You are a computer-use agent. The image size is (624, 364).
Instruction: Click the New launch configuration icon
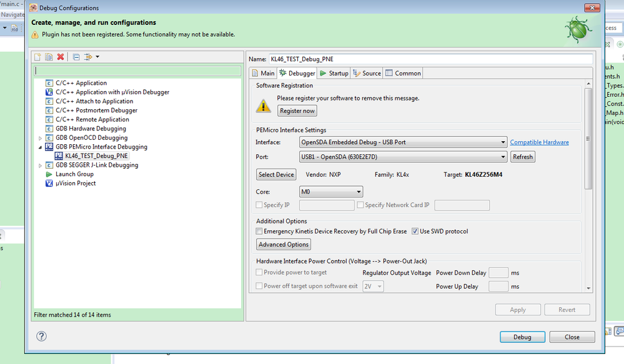pos(37,57)
